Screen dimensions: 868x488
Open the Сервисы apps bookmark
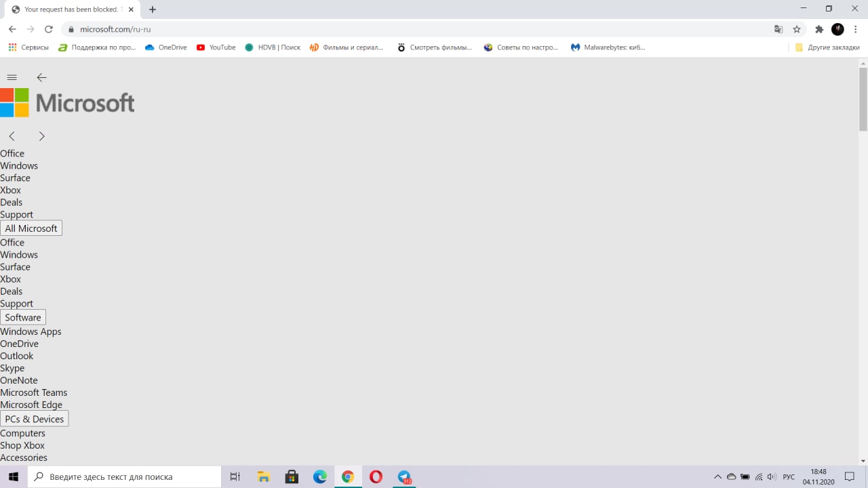pos(28,47)
